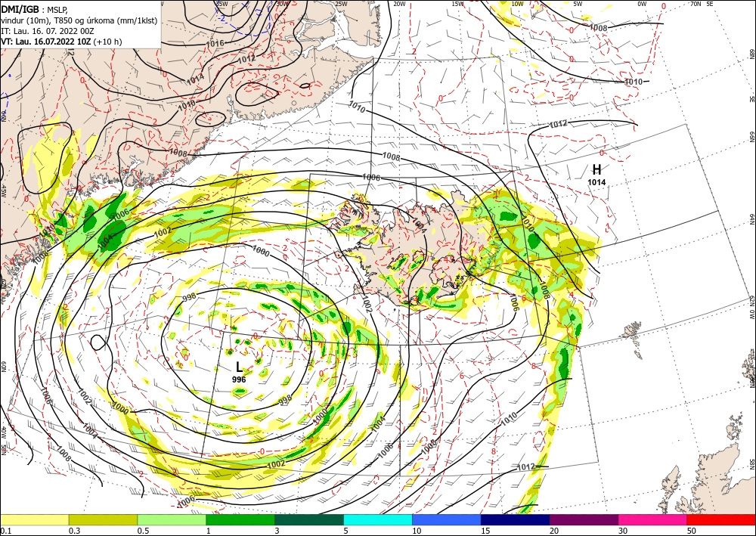This screenshot has height=536, width=756.
Task: Click the '0.5' legend scale value
Action: click(143, 531)
